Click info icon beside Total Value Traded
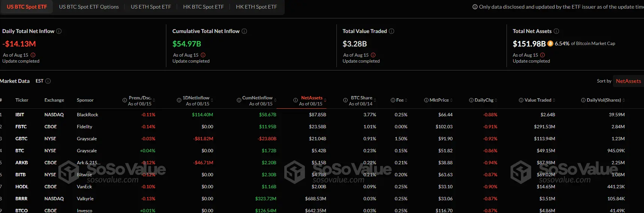Viewport: 644px width, 213px height. pyautogui.click(x=391, y=31)
